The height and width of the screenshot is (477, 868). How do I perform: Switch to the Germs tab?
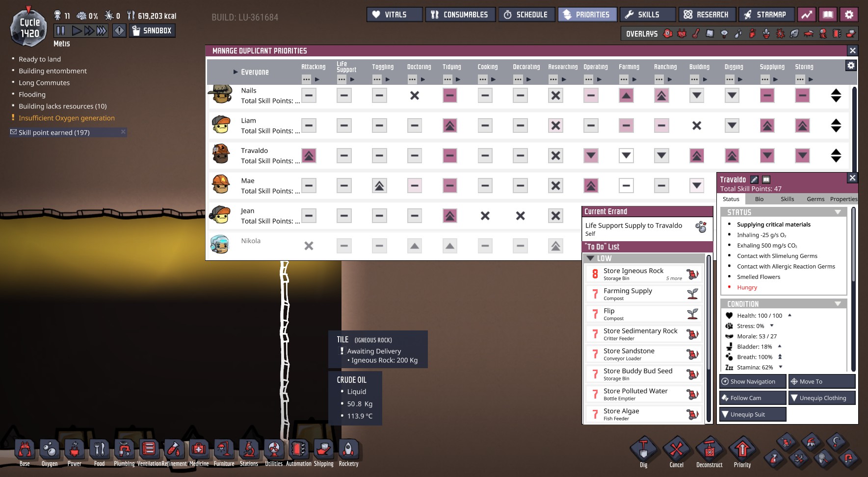pos(815,199)
